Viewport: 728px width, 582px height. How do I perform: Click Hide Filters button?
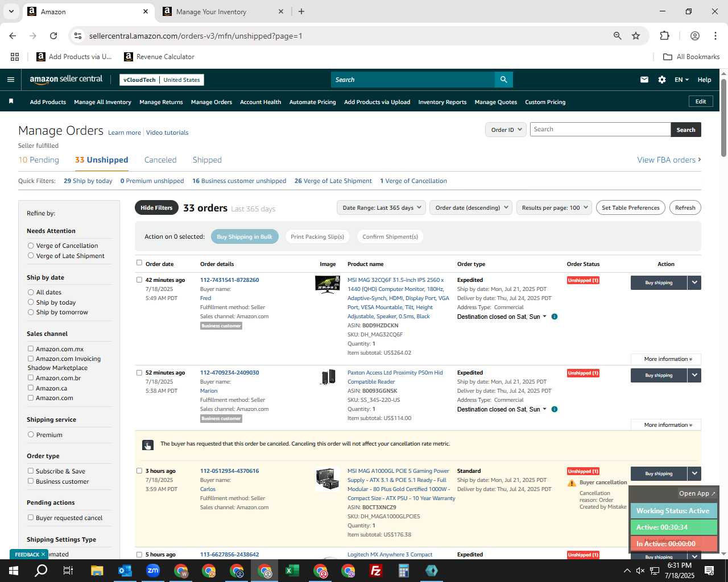point(156,207)
